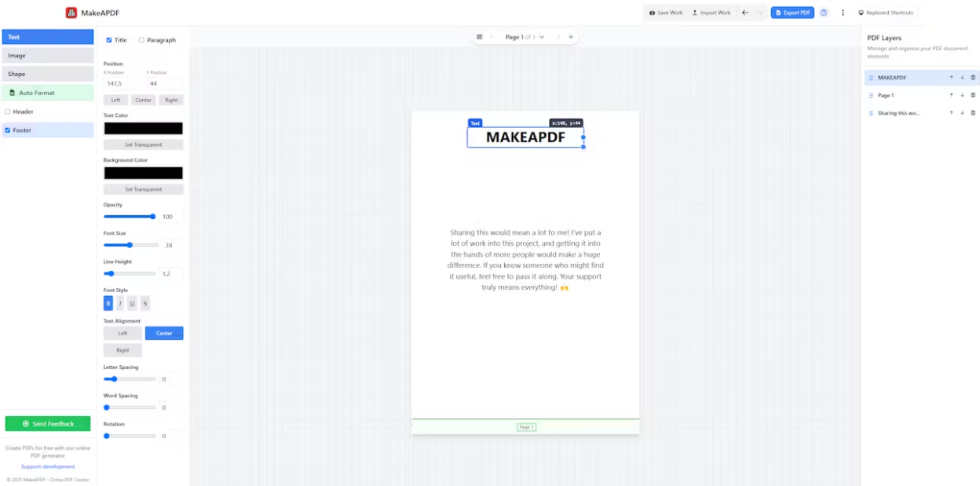Add a new page with plus icon
The width and height of the screenshot is (980, 486).
(x=571, y=37)
